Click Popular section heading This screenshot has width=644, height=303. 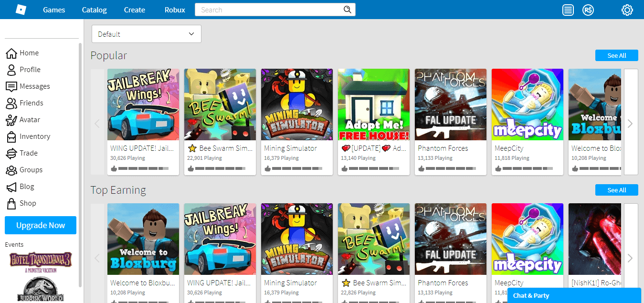coord(109,55)
